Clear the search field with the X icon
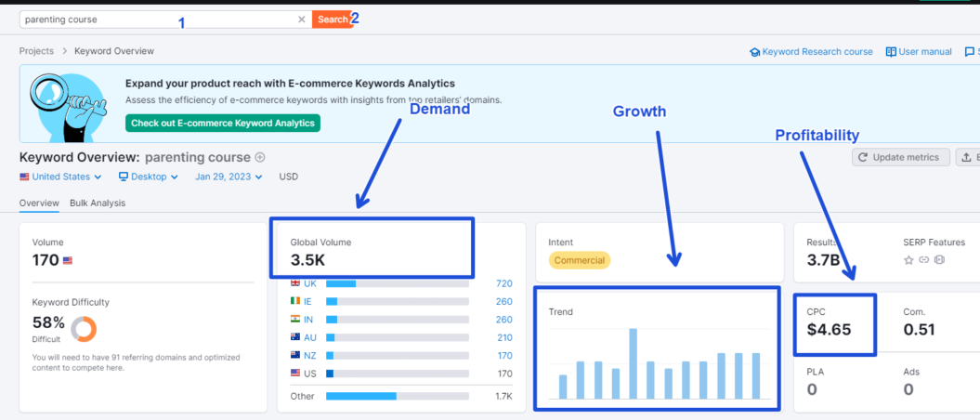 pos(302,20)
